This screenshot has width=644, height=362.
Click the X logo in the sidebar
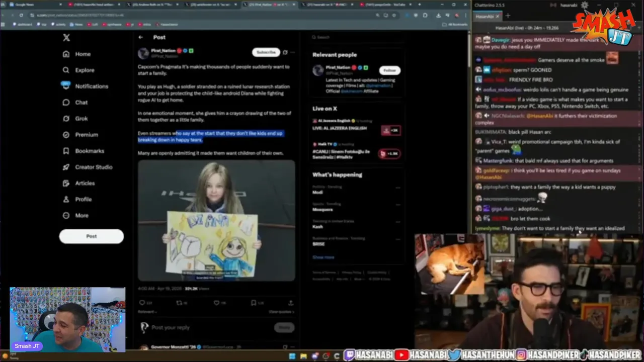point(66,38)
